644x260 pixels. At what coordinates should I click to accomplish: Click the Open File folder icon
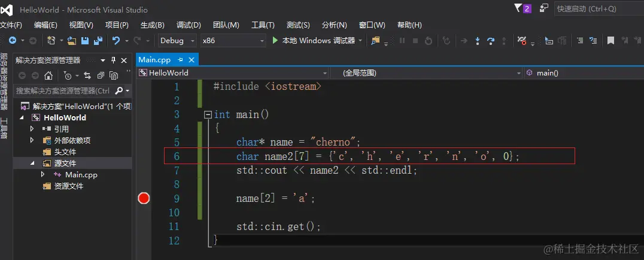click(72, 41)
